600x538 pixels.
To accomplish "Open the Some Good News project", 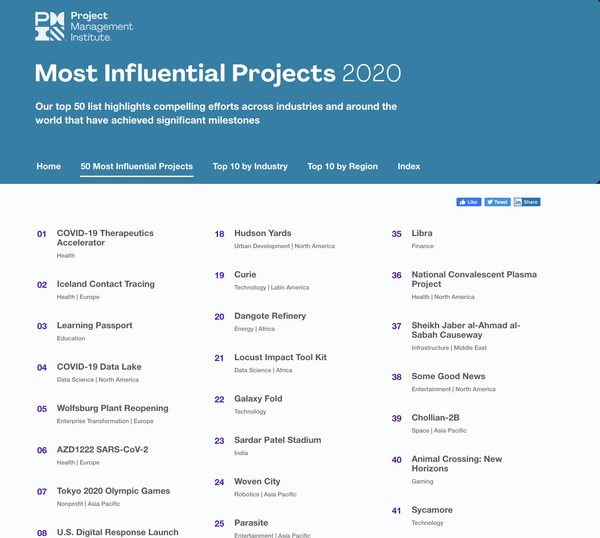I will pyautogui.click(x=448, y=376).
